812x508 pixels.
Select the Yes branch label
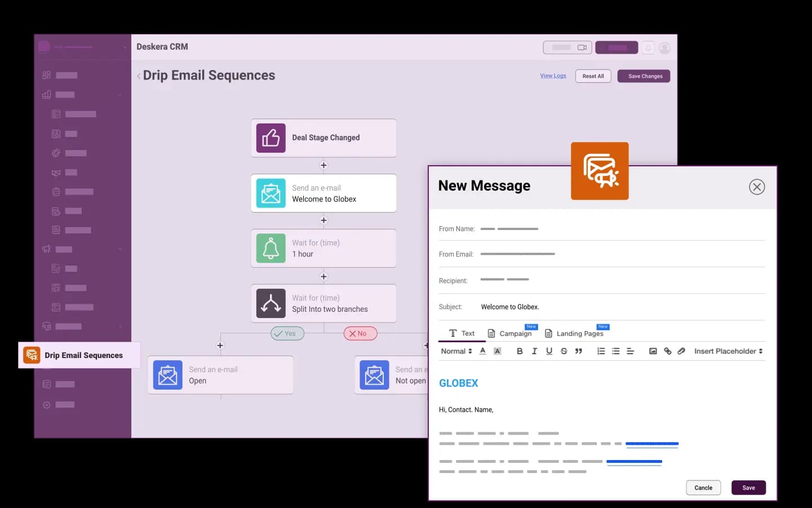(x=287, y=333)
